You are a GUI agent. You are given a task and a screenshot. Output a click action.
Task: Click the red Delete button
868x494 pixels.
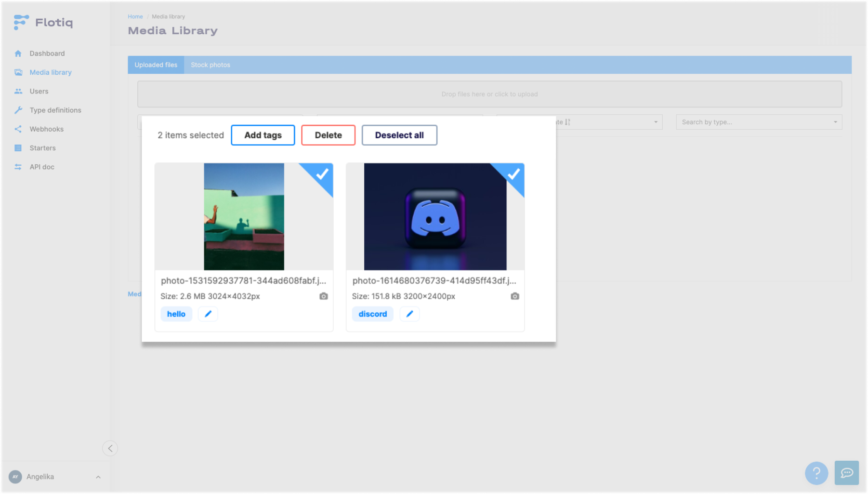329,135
